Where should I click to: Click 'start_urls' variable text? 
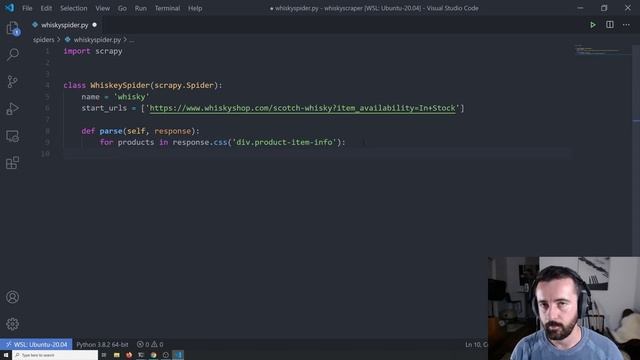pyautogui.click(x=104, y=108)
